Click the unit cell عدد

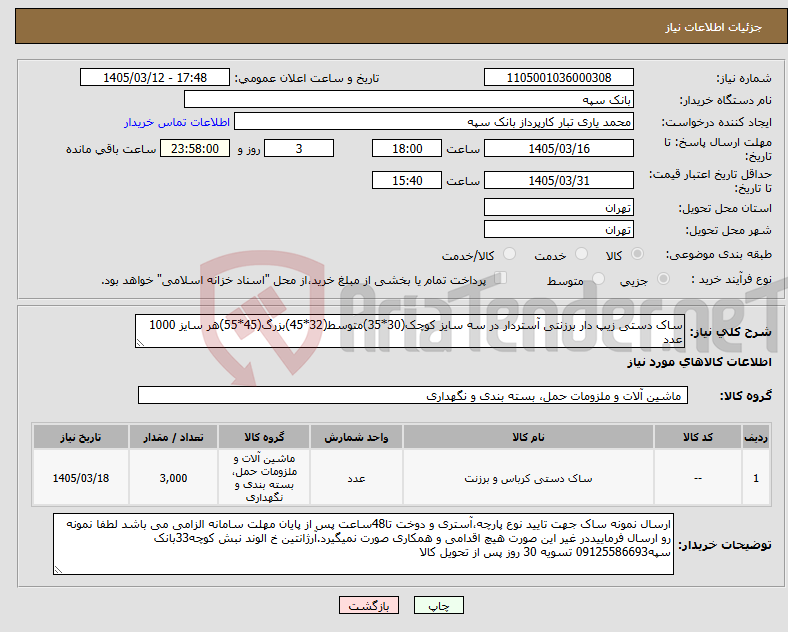[356, 478]
